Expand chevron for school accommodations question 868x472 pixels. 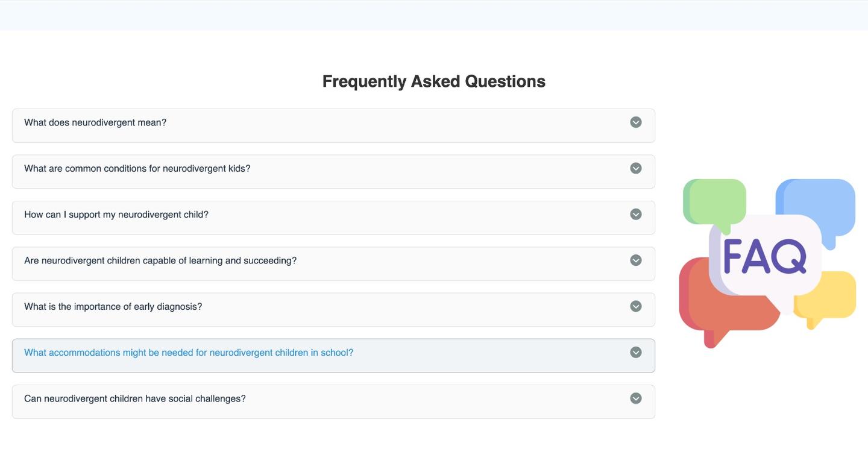(x=636, y=353)
